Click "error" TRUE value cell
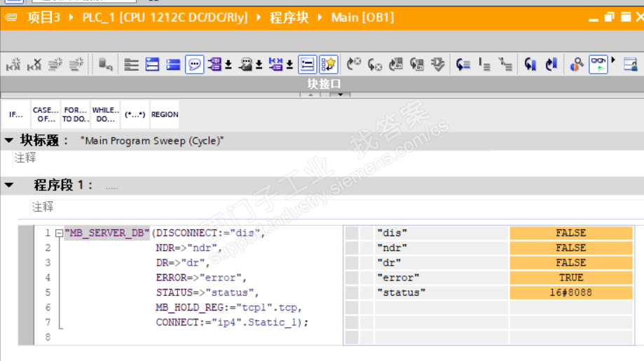The width and height of the screenshot is (644, 361). [571, 278]
